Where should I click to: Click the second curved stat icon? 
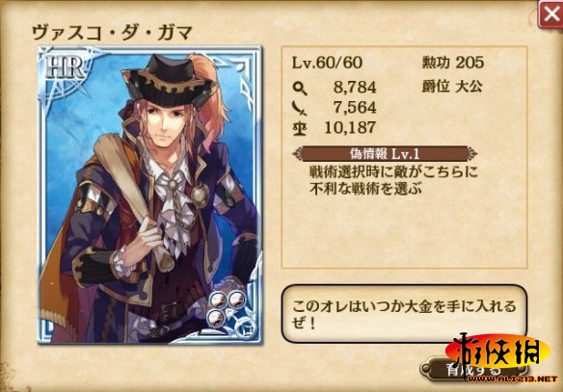pyautogui.click(x=299, y=108)
